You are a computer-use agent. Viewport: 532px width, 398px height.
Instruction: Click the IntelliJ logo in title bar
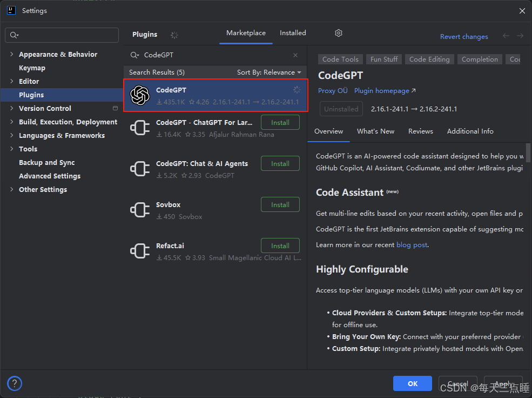tap(11, 10)
